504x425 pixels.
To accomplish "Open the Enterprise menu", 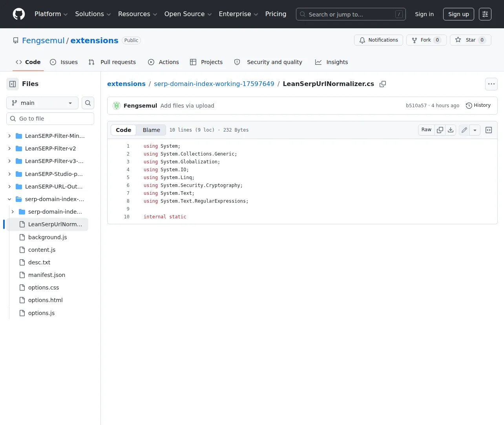I will [x=238, y=14].
